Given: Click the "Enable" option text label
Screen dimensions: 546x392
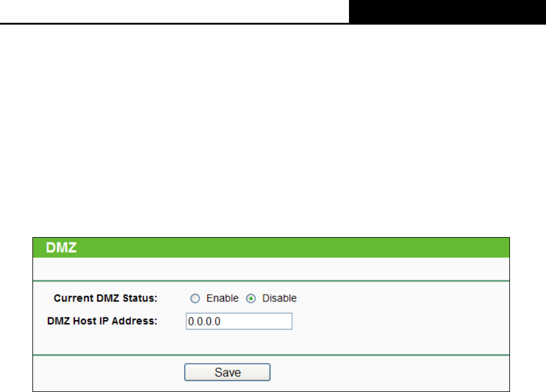Looking at the screenshot, I should (222, 298).
